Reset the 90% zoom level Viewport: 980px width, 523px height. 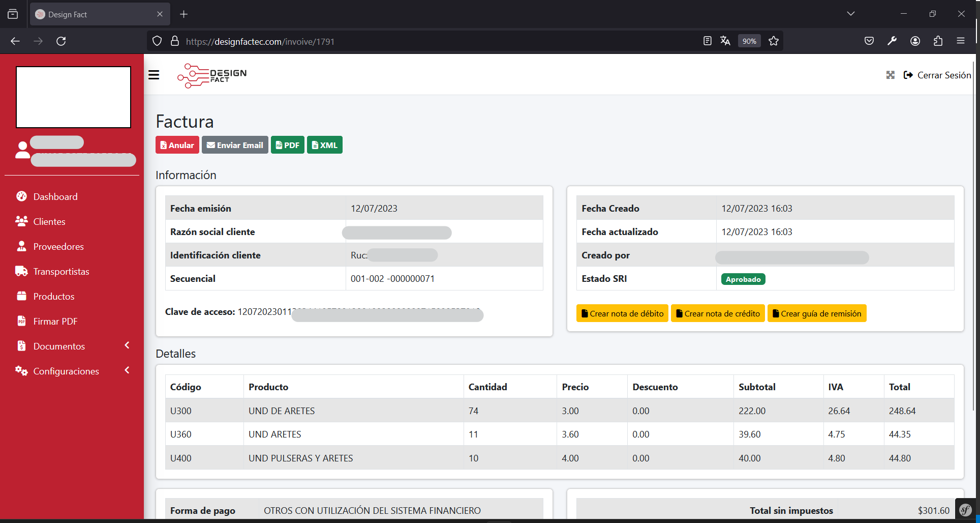point(749,41)
